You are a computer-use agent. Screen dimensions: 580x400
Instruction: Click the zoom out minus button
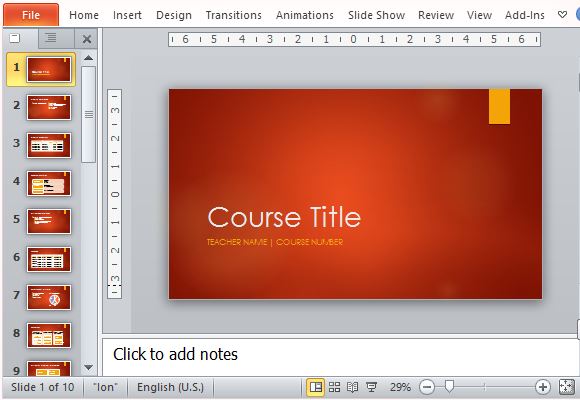point(426,387)
